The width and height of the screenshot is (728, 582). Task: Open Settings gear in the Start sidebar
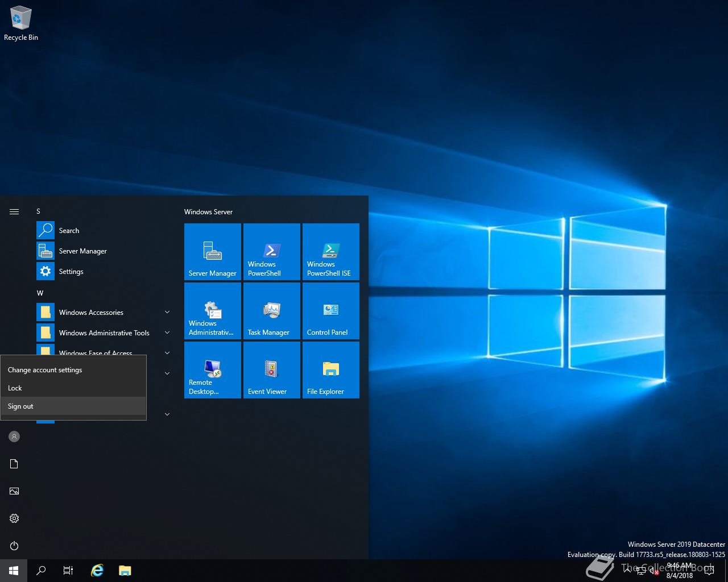(x=14, y=518)
